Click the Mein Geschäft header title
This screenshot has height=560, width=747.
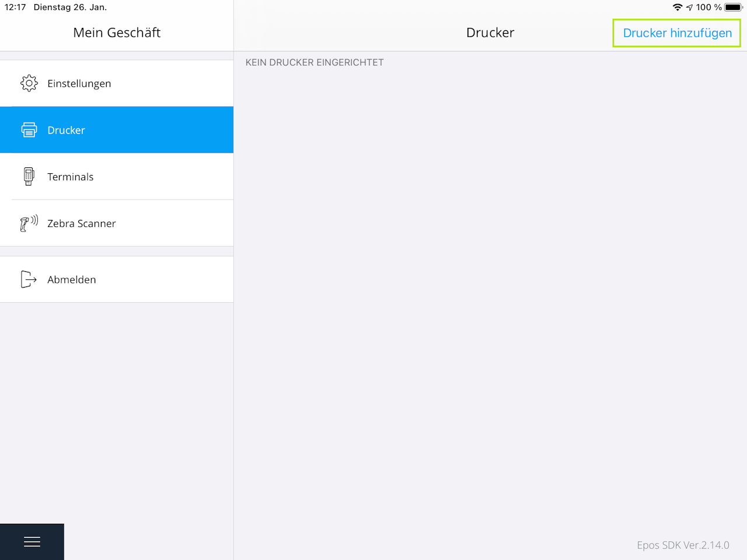117,33
